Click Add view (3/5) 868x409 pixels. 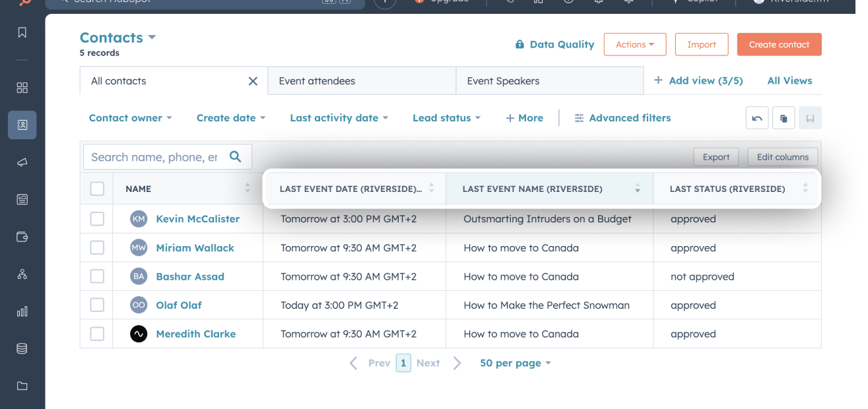pyautogui.click(x=698, y=80)
